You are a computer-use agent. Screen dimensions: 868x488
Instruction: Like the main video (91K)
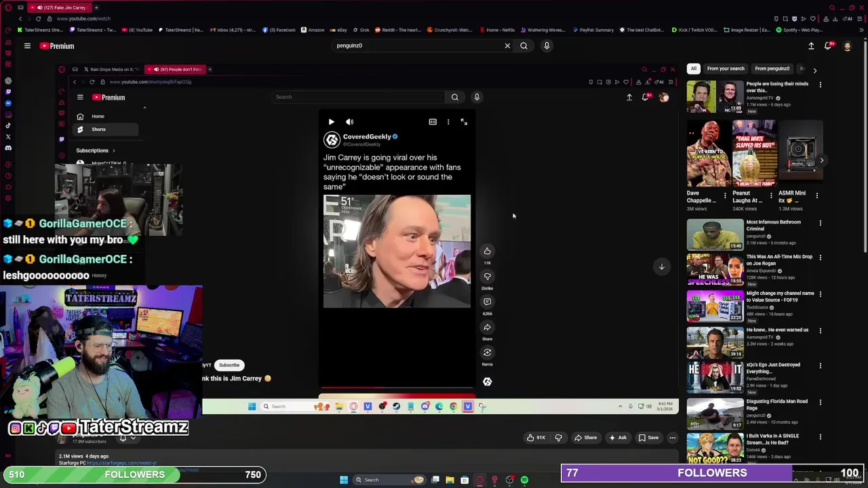[536, 438]
